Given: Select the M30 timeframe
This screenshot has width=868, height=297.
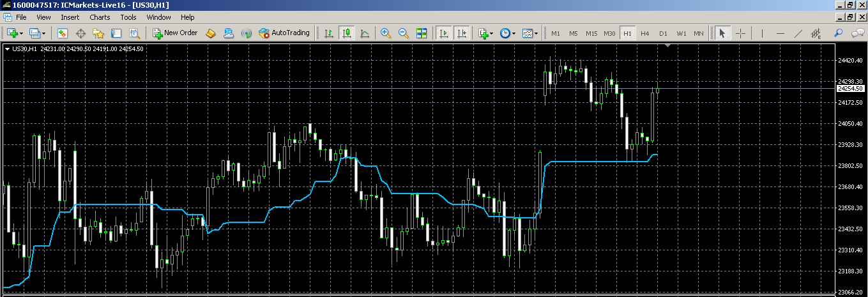Looking at the screenshot, I should tap(610, 33).
